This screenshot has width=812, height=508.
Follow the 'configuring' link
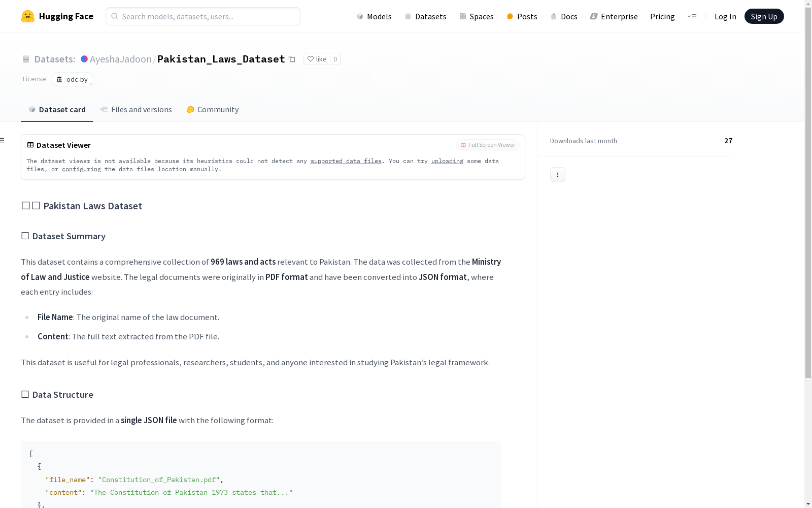click(81, 169)
